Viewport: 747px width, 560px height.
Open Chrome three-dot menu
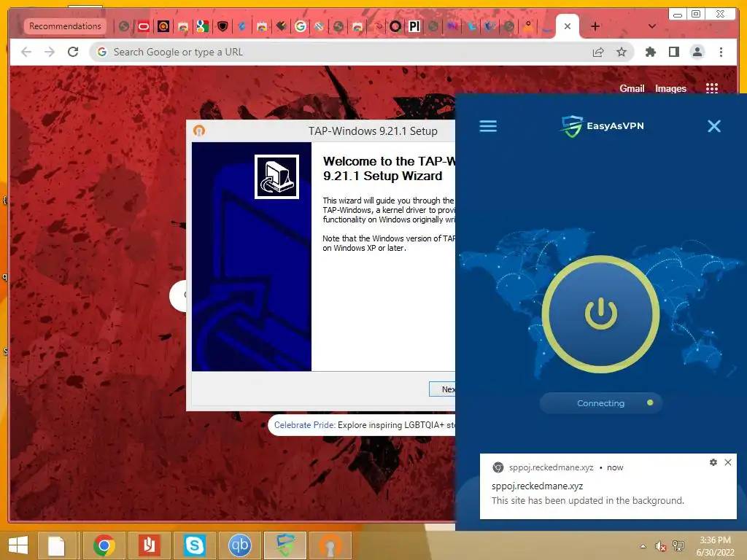coord(721,52)
